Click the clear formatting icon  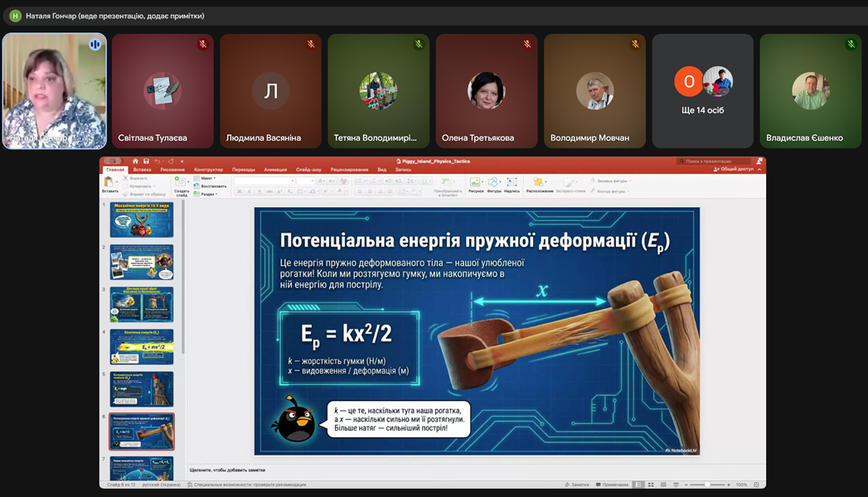(x=343, y=181)
